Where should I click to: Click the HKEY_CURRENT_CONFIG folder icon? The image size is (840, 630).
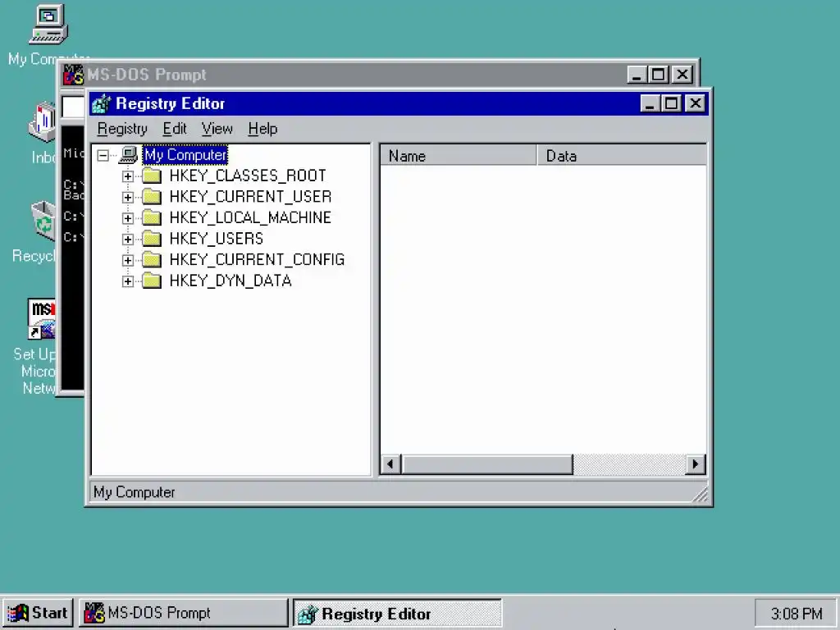pyautogui.click(x=152, y=259)
